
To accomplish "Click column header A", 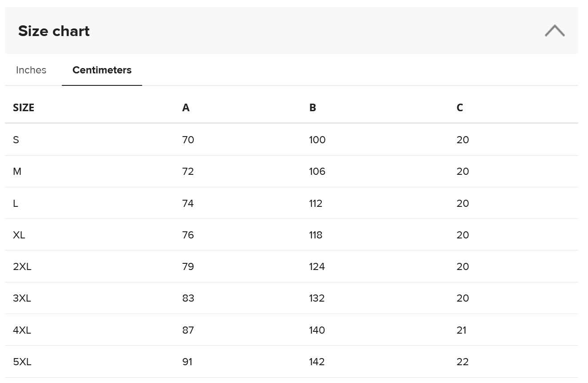I will coord(186,108).
